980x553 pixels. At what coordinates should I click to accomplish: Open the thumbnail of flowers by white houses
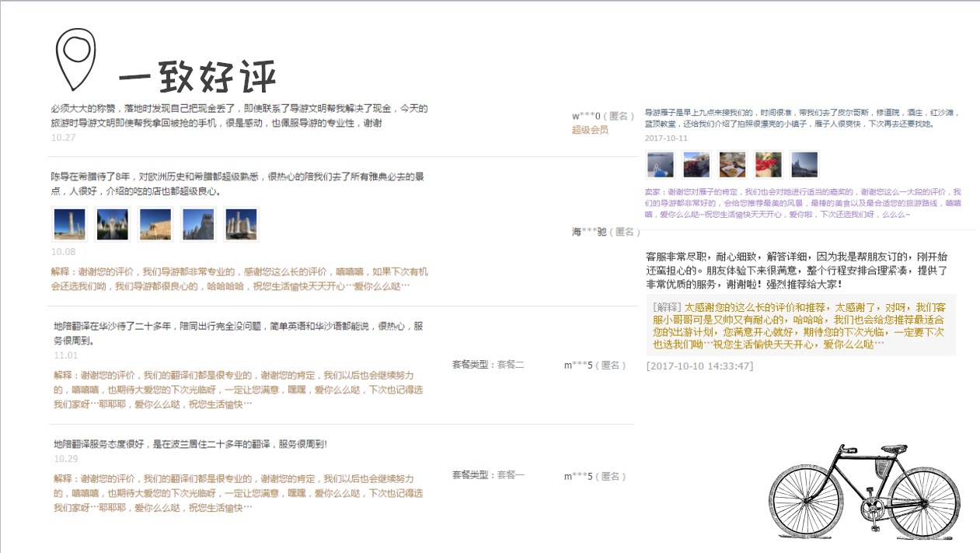click(x=696, y=164)
